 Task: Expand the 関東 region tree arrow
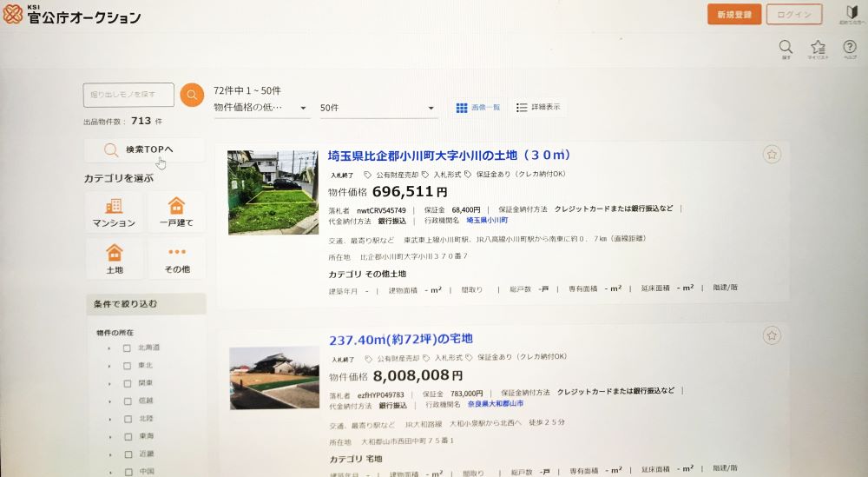(109, 384)
